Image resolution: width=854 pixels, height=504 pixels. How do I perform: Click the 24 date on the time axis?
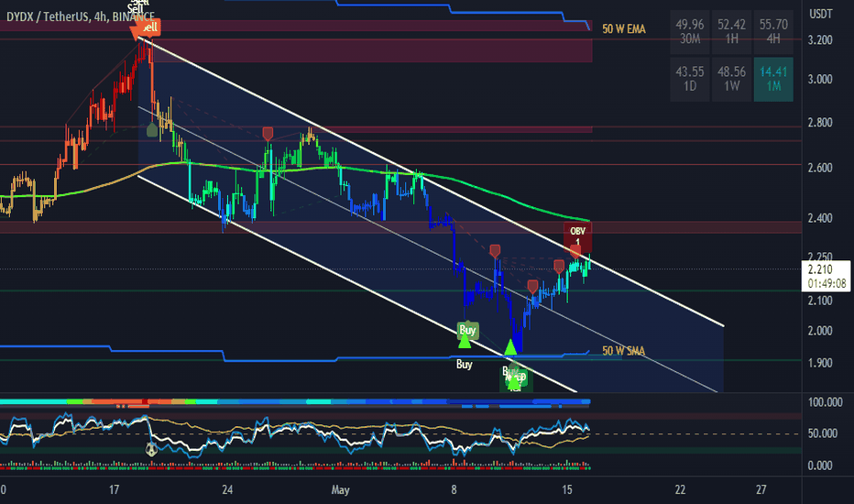click(x=227, y=490)
